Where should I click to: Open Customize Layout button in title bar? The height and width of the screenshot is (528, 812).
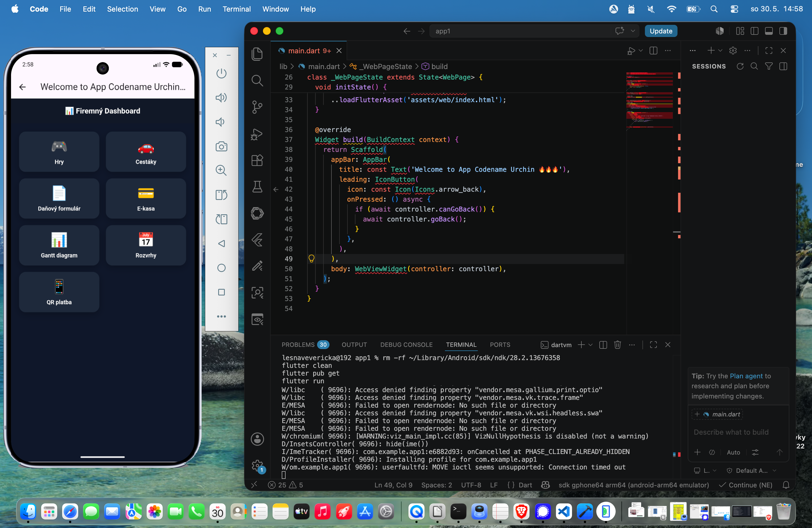coord(740,31)
